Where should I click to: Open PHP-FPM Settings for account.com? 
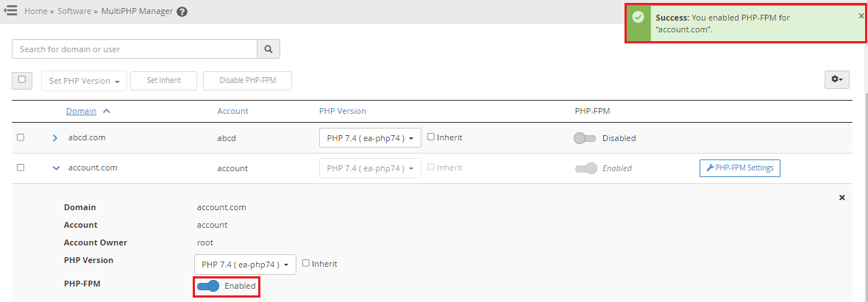739,168
